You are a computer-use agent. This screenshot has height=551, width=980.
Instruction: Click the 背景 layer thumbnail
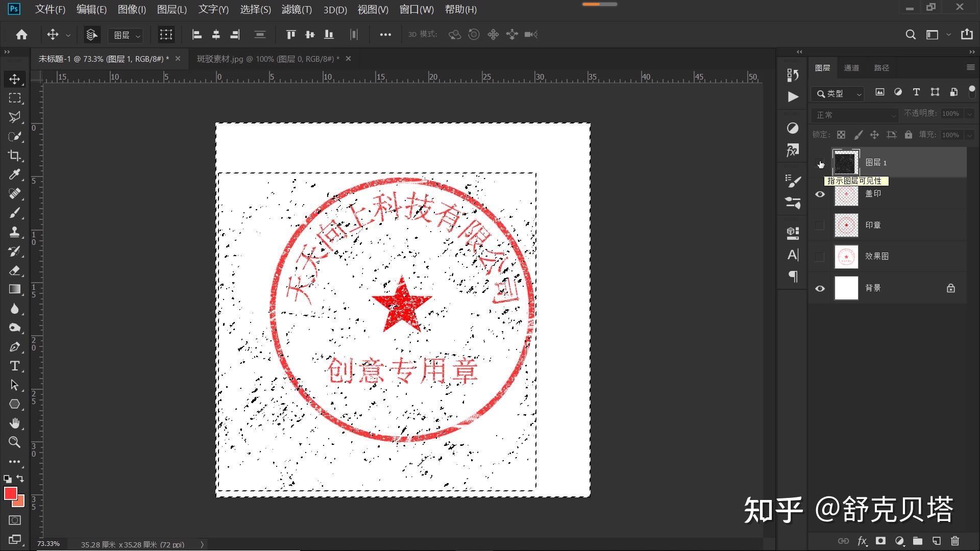[x=846, y=288]
